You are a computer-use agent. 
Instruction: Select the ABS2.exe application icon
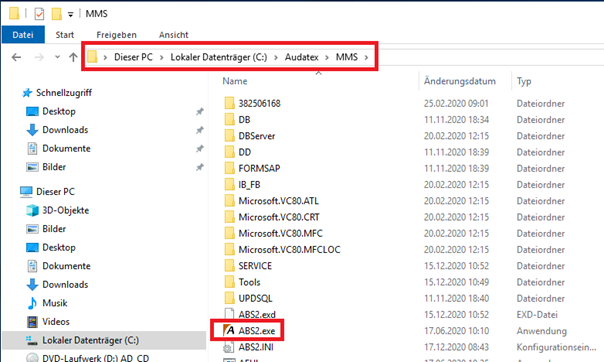coord(229,330)
